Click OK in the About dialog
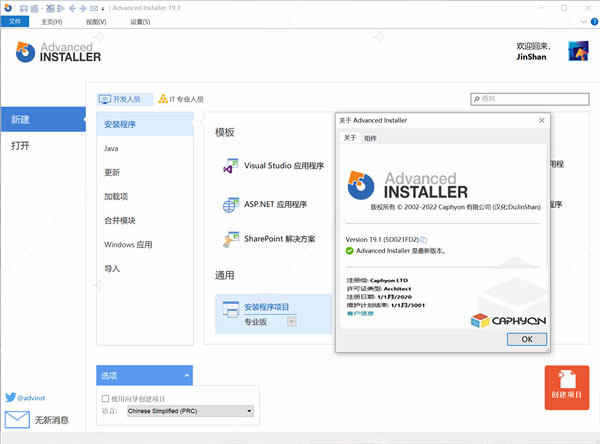Viewport: 600px width, 444px height. click(x=527, y=339)
